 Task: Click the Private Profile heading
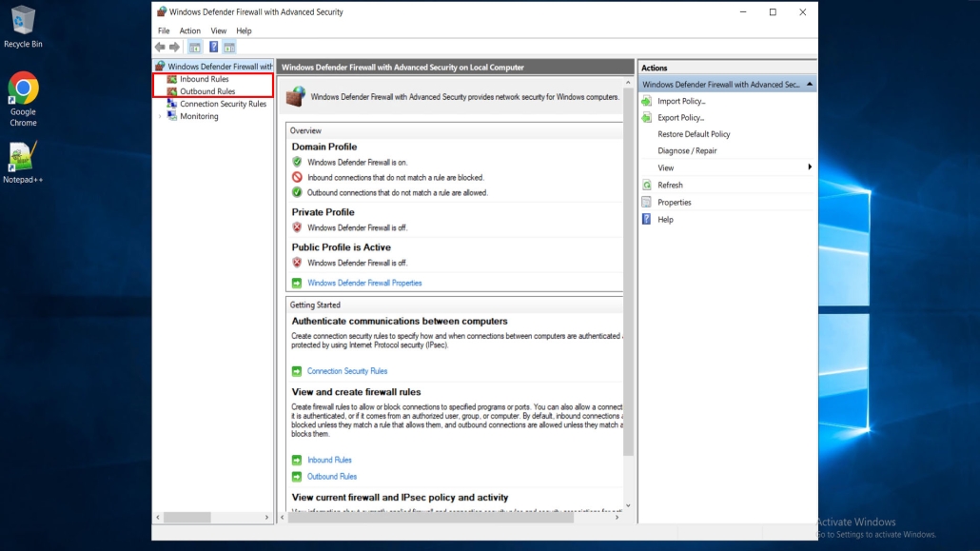pos(323,212)
